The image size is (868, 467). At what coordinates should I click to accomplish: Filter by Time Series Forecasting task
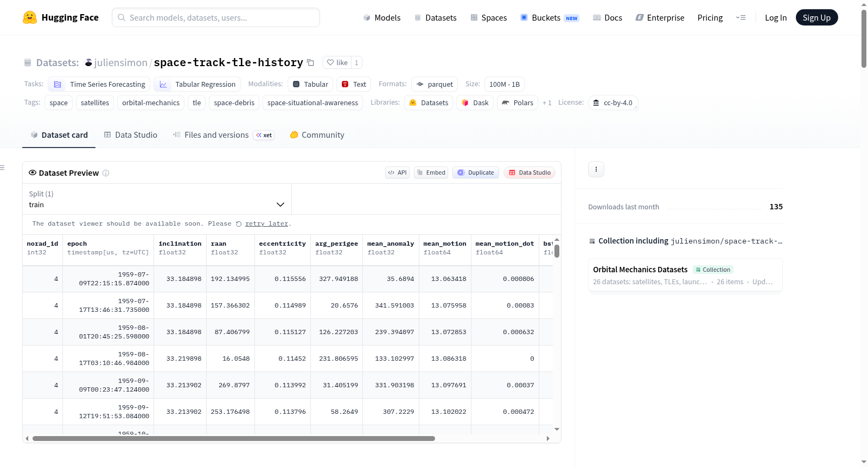point(99,84)
